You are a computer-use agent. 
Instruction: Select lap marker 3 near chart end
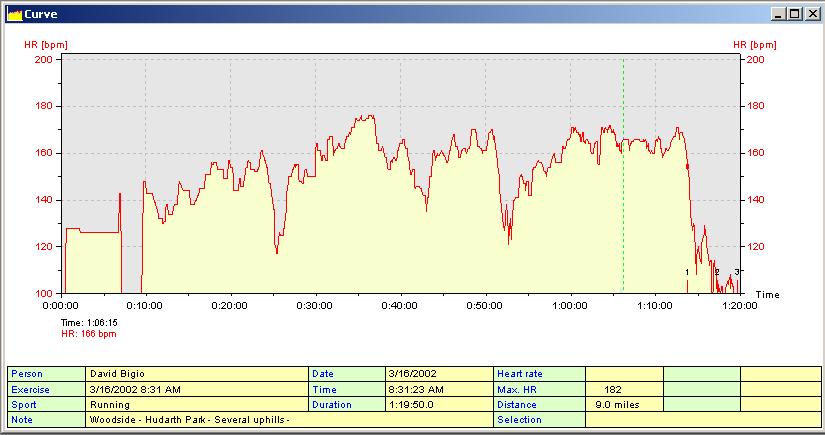coord(737,272)
